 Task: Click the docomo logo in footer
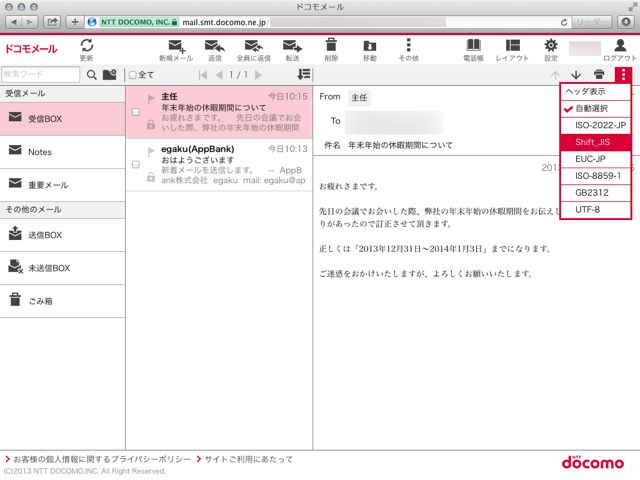(593, 462)
